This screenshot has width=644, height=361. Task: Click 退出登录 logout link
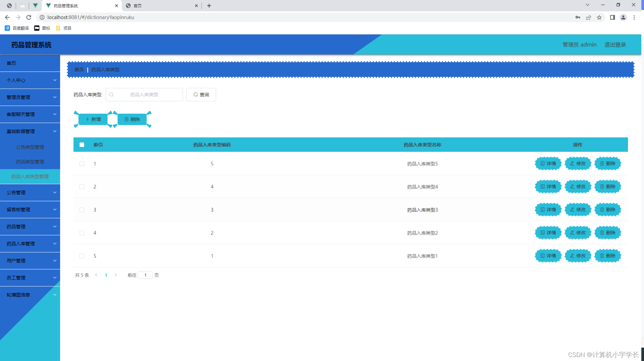point(615,44)
